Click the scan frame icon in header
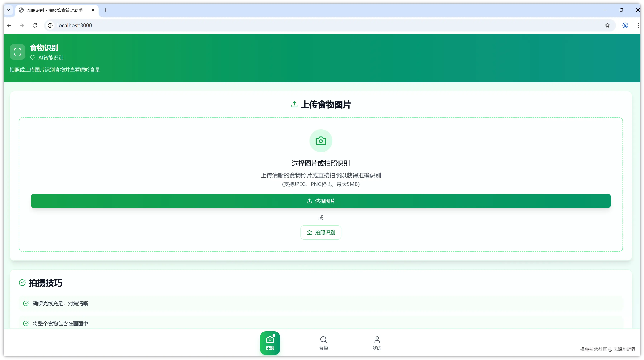Screen dimensions: 644x360 click(18, 52)
